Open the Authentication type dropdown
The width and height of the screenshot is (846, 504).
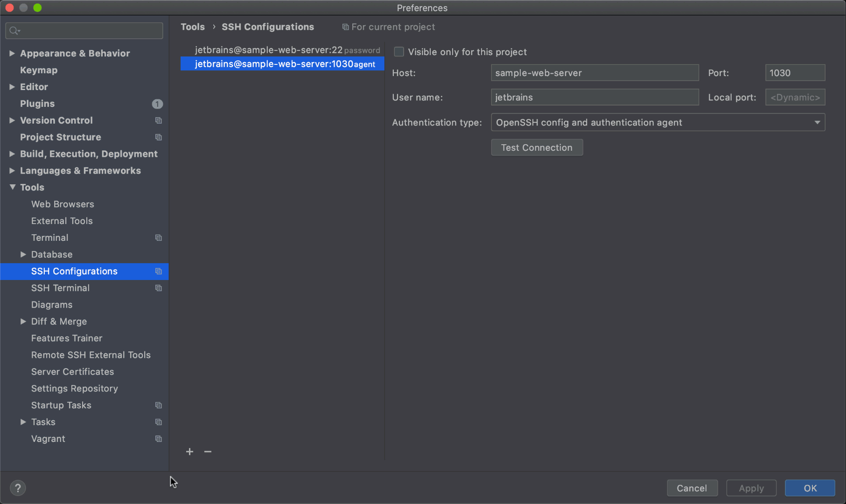coord(817,122)
